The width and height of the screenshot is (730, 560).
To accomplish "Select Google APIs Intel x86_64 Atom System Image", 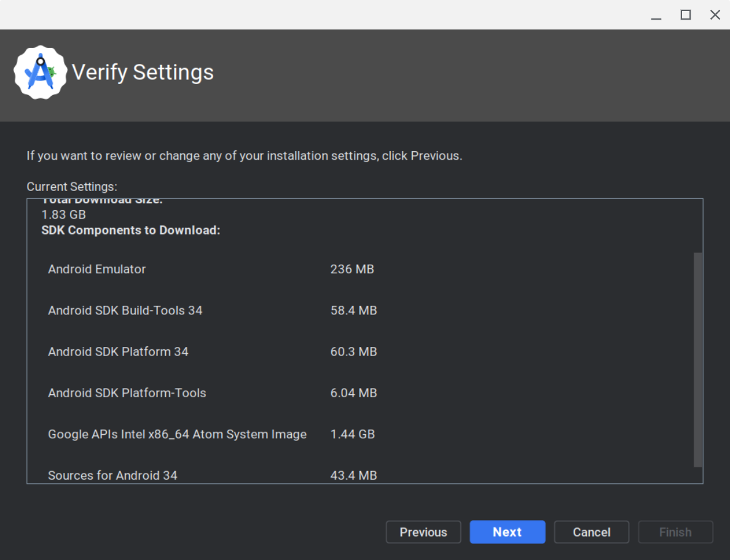I will click(177, 434).
